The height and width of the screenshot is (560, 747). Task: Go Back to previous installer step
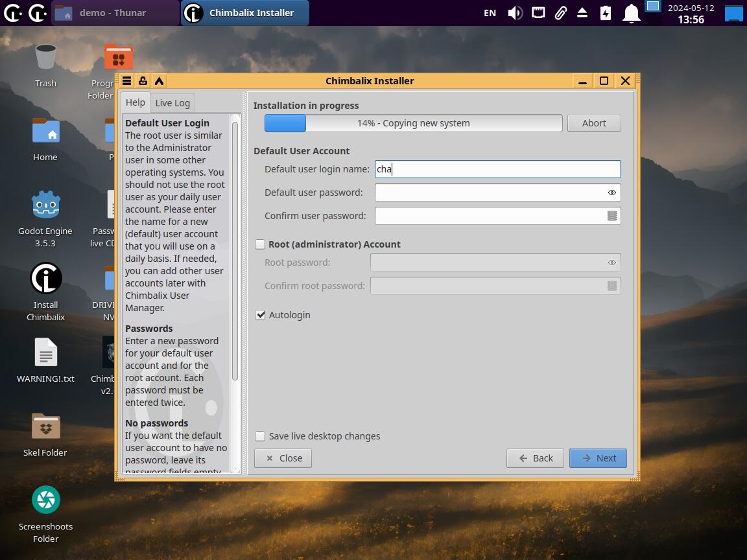coord(535,458)
